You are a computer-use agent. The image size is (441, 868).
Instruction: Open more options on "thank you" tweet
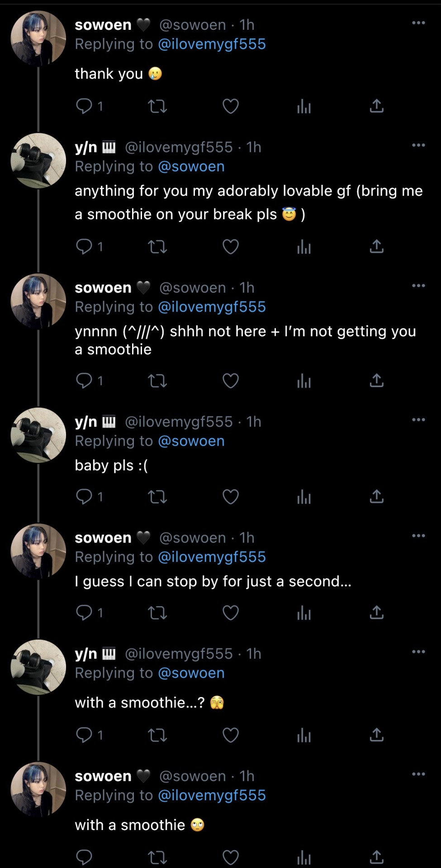click(x=418, y=23)
